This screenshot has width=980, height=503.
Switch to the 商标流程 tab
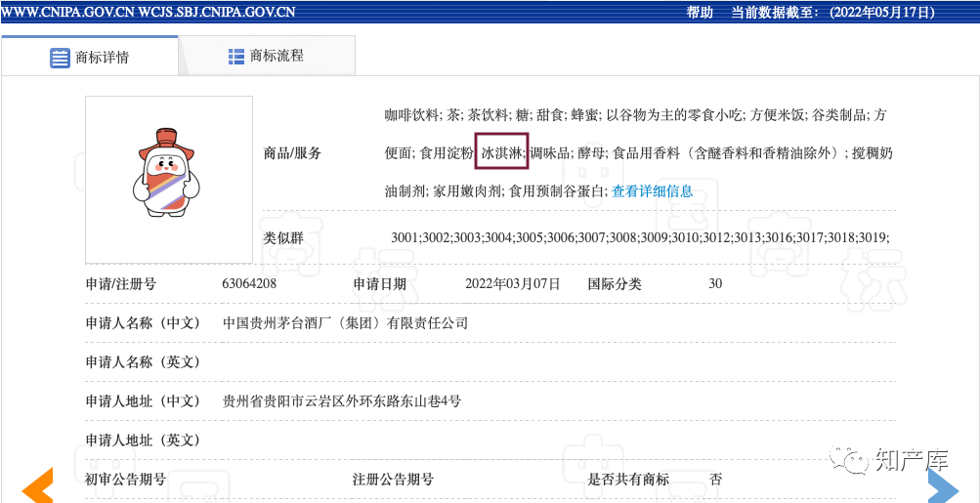click(267, 56)
